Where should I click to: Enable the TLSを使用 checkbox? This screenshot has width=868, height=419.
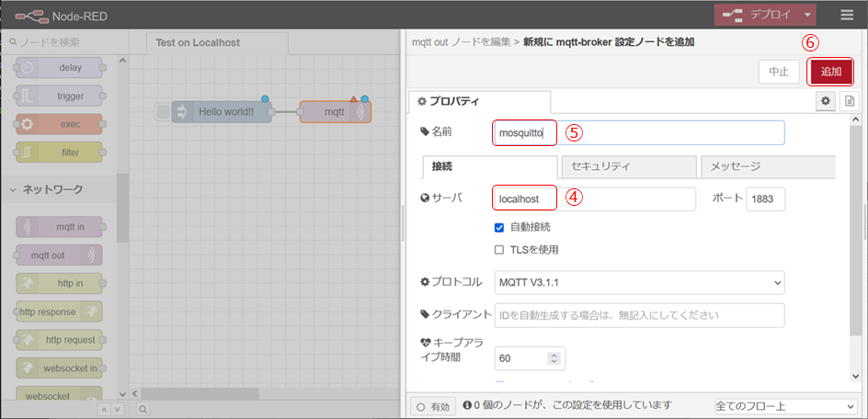click(499, 249)
